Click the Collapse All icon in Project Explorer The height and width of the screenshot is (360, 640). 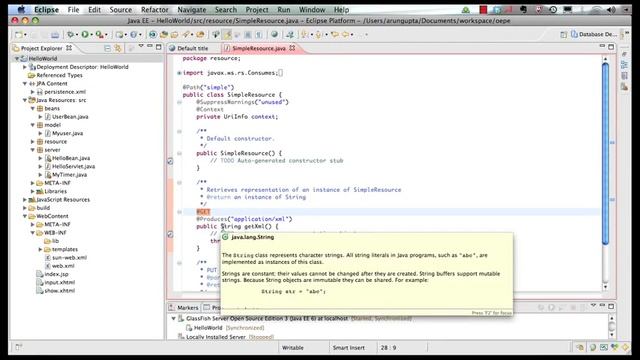pos(107,48)
